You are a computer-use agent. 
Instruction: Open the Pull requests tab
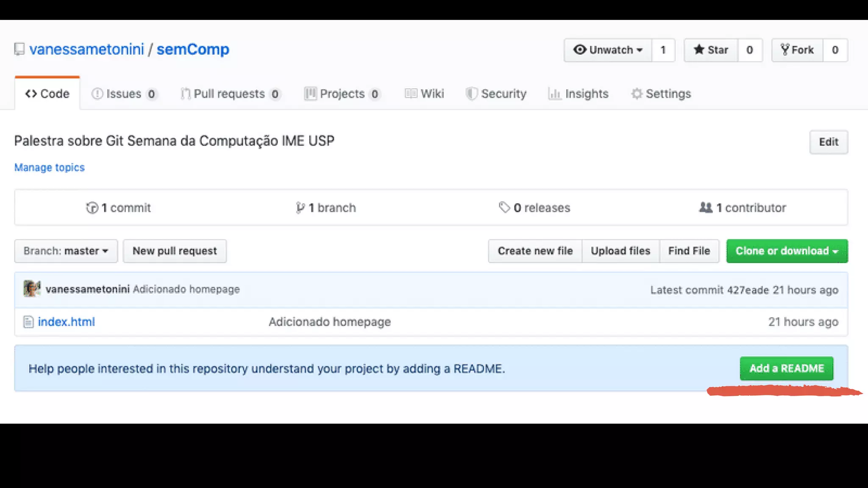tap(229, 94)
